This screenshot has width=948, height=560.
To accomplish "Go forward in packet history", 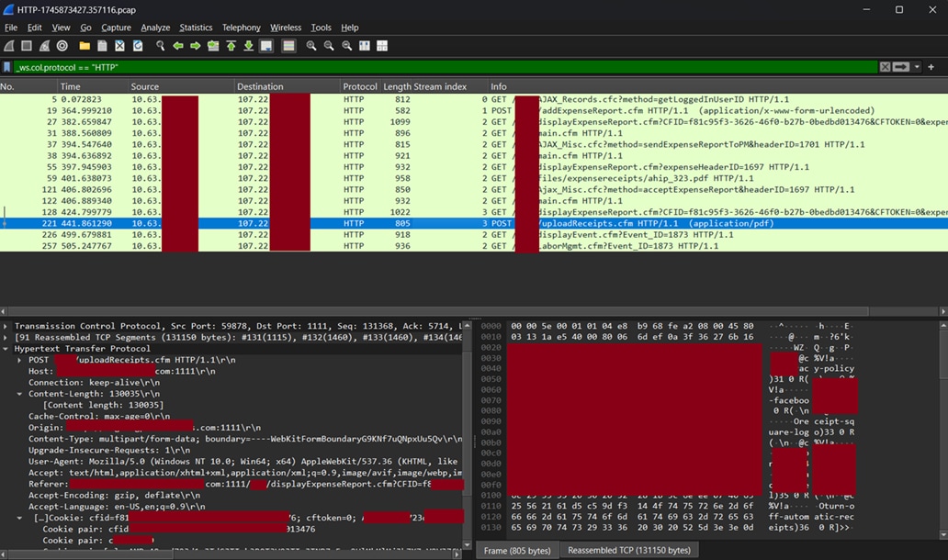I will click(x=196, y=46).
